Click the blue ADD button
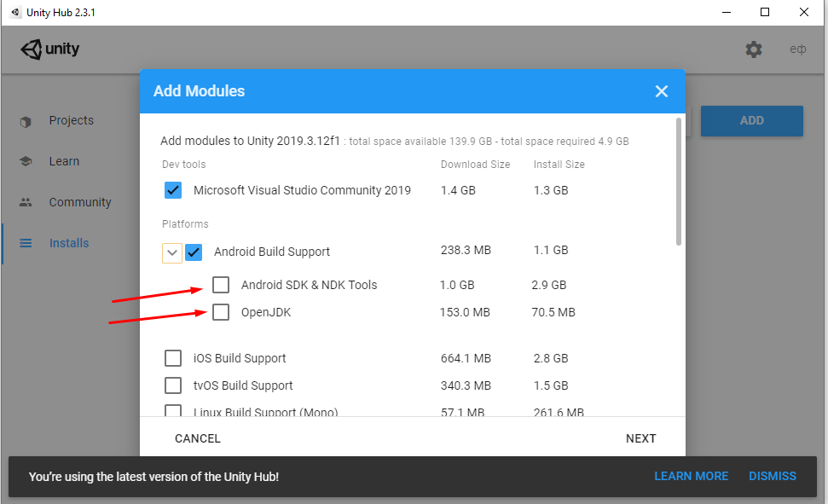This screenshot has height=504, width=828. 751,121
